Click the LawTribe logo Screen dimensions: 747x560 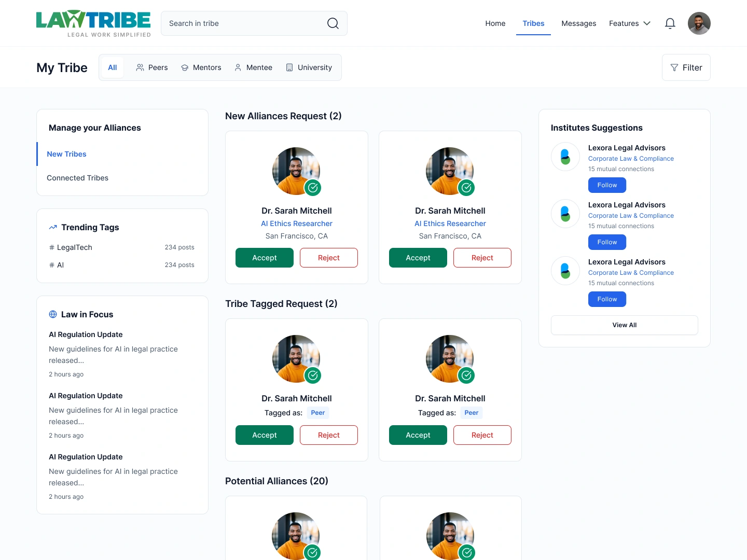pyautogui.click(x=93, y=23)
